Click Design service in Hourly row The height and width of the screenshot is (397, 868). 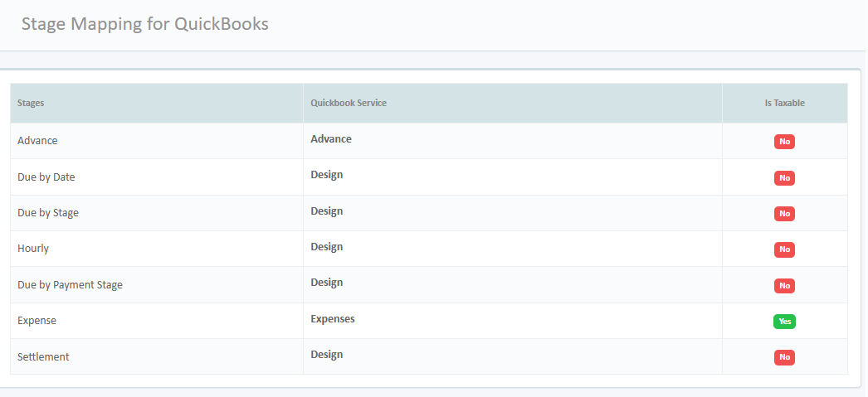(x=327, y=247)
